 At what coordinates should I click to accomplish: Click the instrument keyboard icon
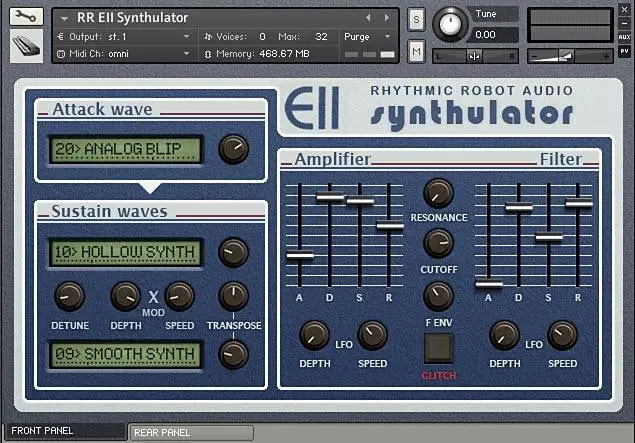point(26,46)
